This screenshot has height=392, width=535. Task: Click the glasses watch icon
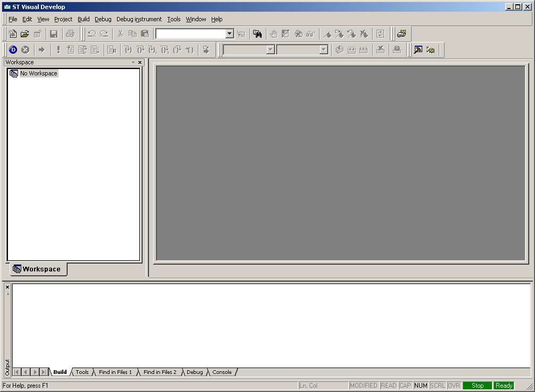tap(311, 34)
